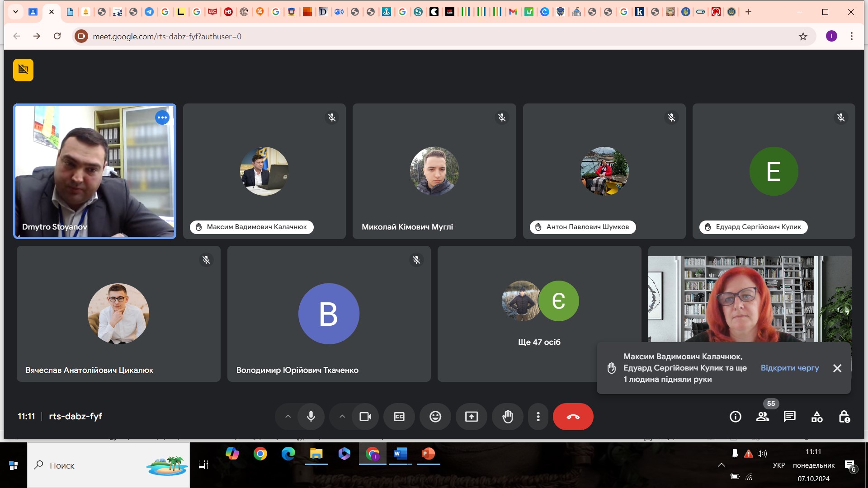Show the participants panel
Viewport: 868px width, 488px height.
[763, 417]
